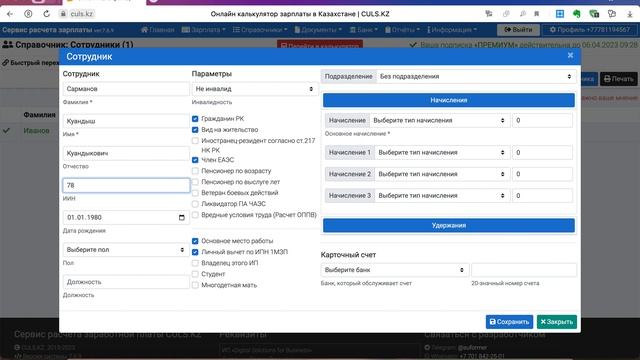Open the Evernote elephant extension

click(577, 14)
